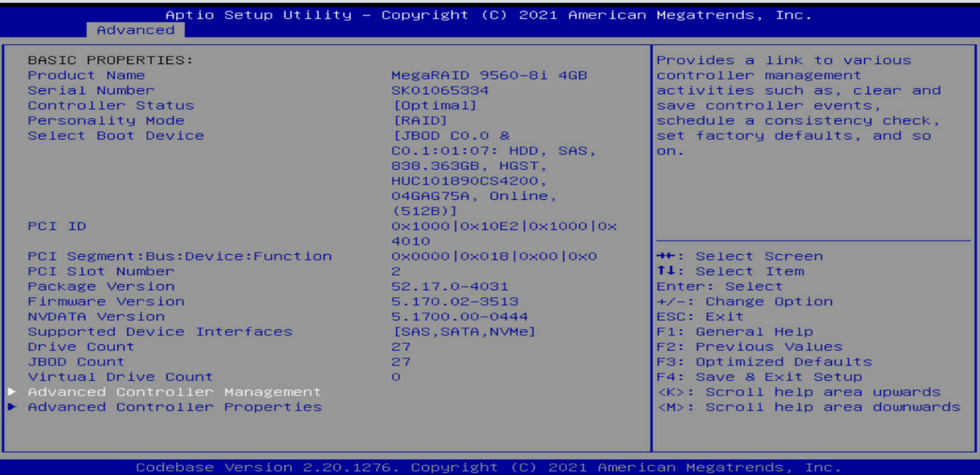Click the F3: Optimized Defaults hint
This screenshot has width=980, height=475.
(765, 361)
